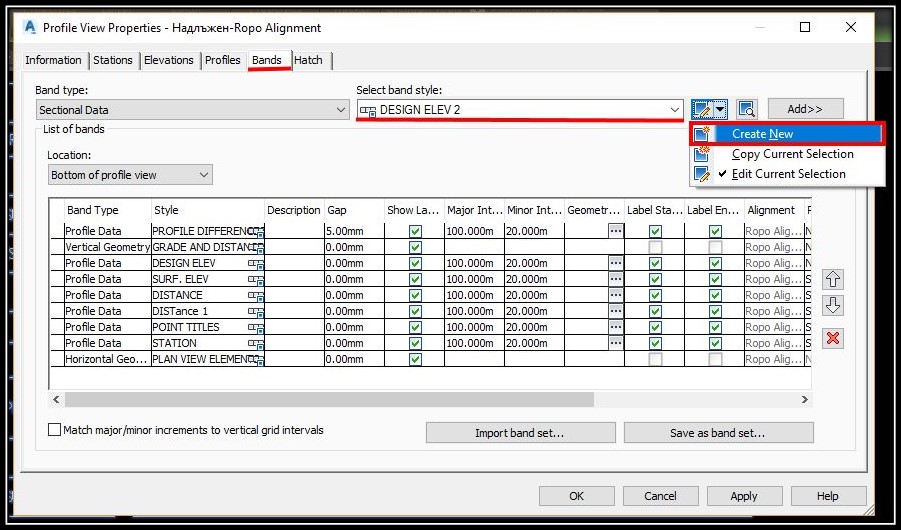901x530 pixels.
Task: Open the Select band style dropdown DESIGN ELEV 2
Action: tap(519, 110)
